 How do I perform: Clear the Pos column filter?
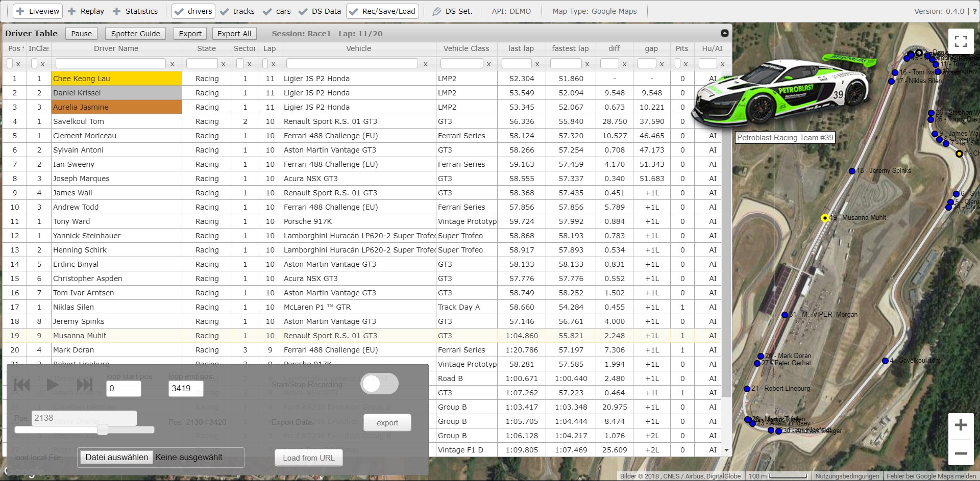click(18, 64)
